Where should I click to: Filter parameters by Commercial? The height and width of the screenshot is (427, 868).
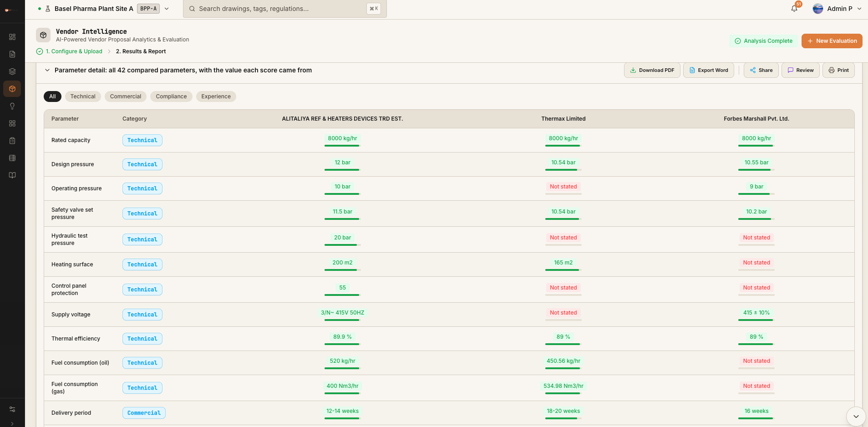coord(126,97)
